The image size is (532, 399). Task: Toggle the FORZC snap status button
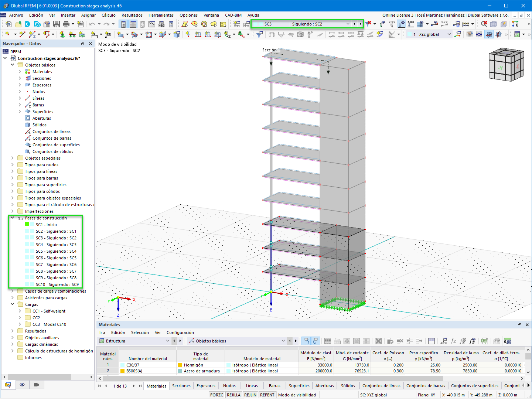pyautogui.click(x=216, y=395)
